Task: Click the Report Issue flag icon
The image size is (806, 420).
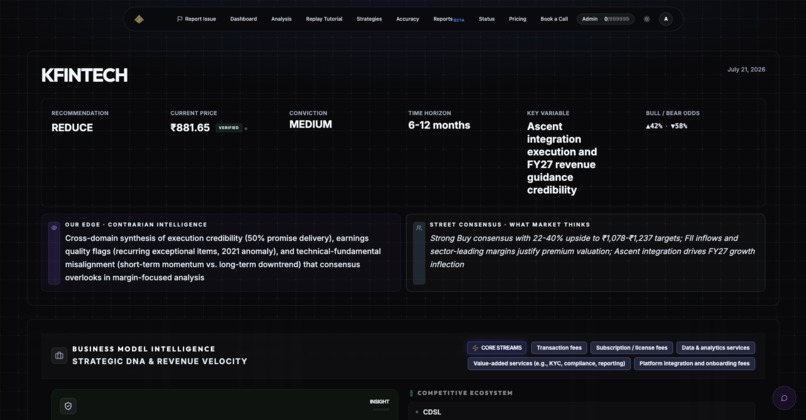Action: click(x=179, y=19)
